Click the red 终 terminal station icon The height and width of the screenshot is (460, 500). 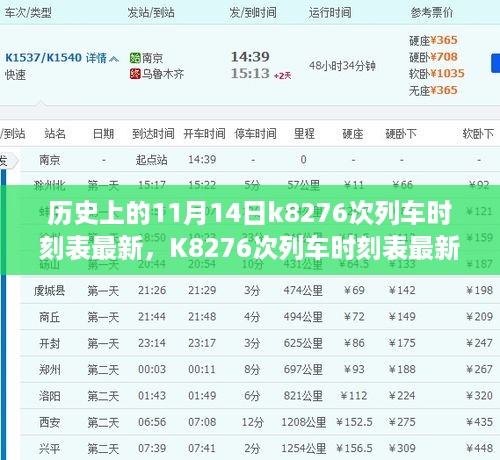pos(135,74)
